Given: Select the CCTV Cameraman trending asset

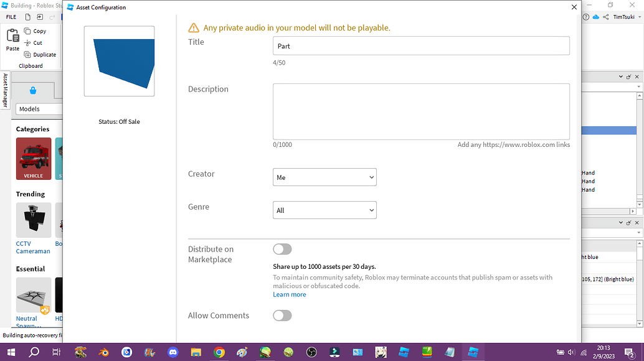Looking at the screenshot, I should coord(34,220).
